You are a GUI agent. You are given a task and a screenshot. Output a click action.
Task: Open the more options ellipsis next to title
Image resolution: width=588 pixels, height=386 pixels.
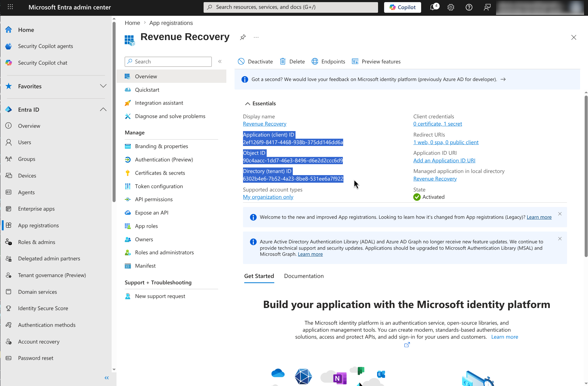pos(256,37)
